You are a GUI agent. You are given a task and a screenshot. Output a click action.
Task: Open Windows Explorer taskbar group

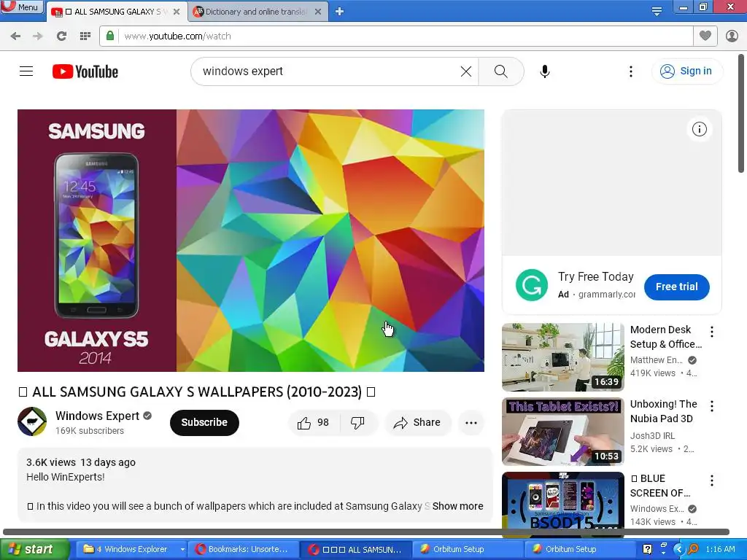pyautogui.click(x=134, y=549)
